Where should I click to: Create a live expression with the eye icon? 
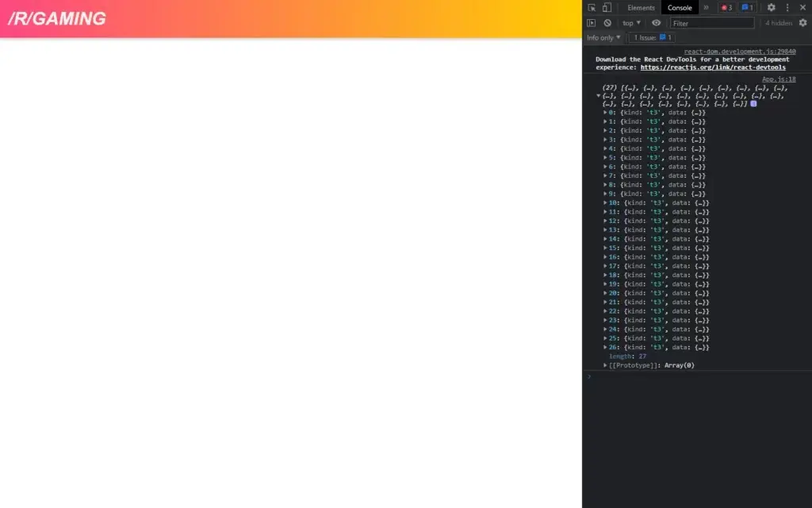(656, 22)
